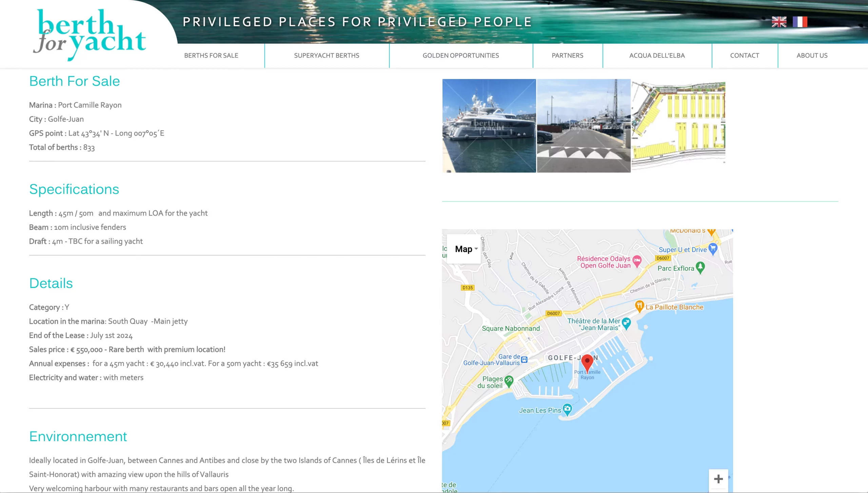
Task: Click Jean Les Pins camera marker
Action: pyautogui.click(x=567, y=409)
